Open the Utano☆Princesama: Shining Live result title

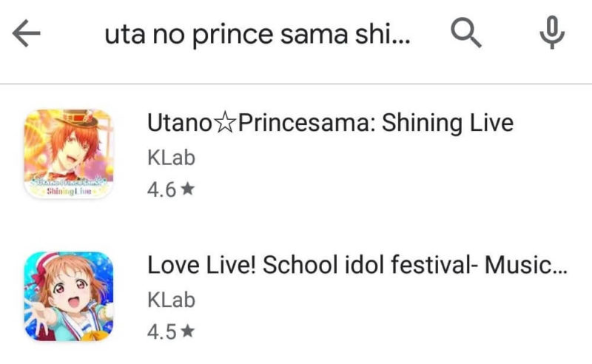coord(330,123)
